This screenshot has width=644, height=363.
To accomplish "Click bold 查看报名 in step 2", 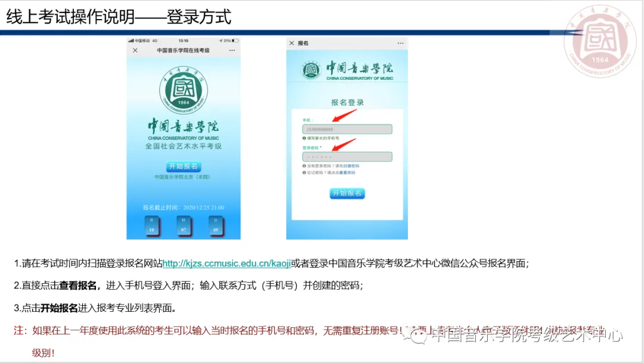I will tap(78, 286).
